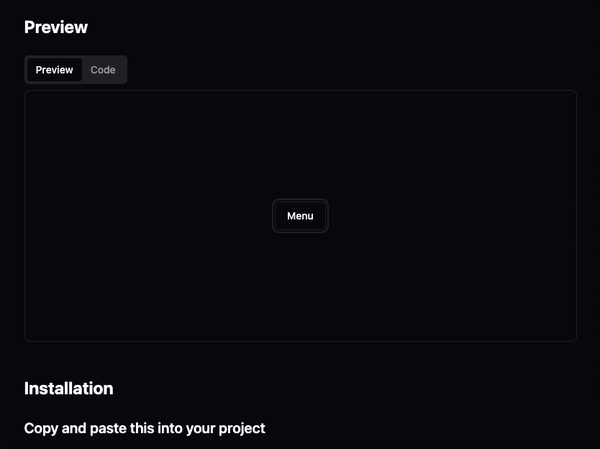Click the Installation section heading
The height and width of the screenshot is (449, 600).
(x=68, y=389)
